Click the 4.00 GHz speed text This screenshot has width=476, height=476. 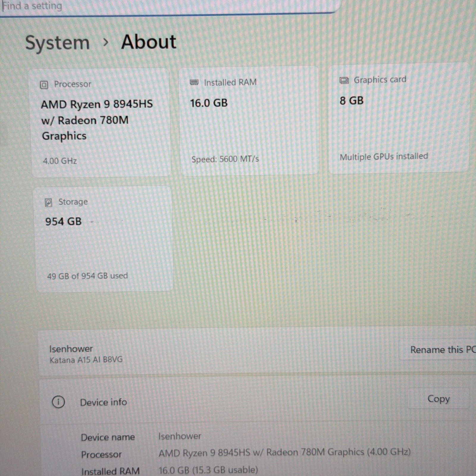pyautogui.click(x=60, y=161)
